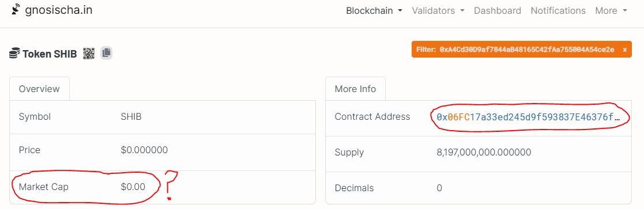This screenshot has width=644, height=209.
Task: Click the token coins stack icon
Action: (x=14, y=54)
